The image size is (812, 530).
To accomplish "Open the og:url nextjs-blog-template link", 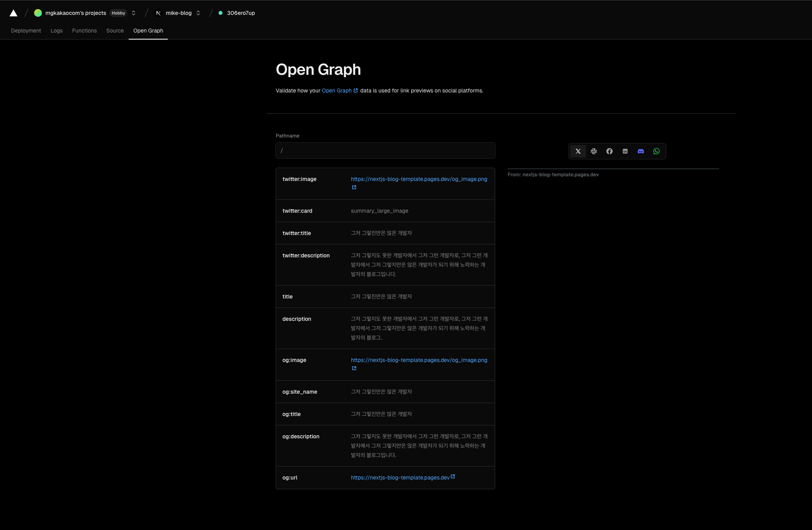I will [x=400, y=478].
